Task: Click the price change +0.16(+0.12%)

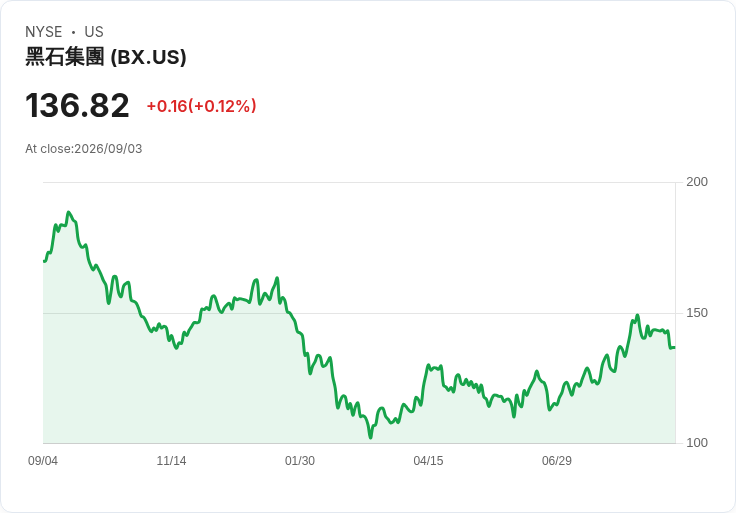Action: point(201,106)
